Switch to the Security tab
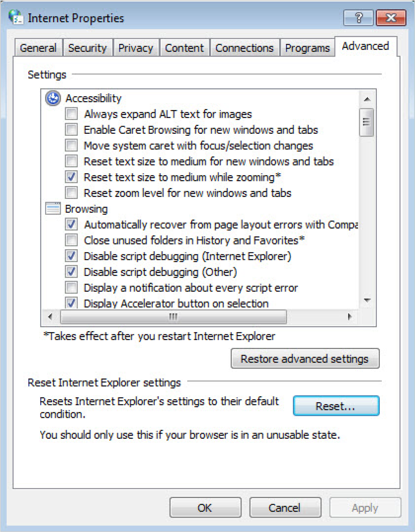Image resolution: width=415 pixels, height=532 pixels. click(87, 48)
